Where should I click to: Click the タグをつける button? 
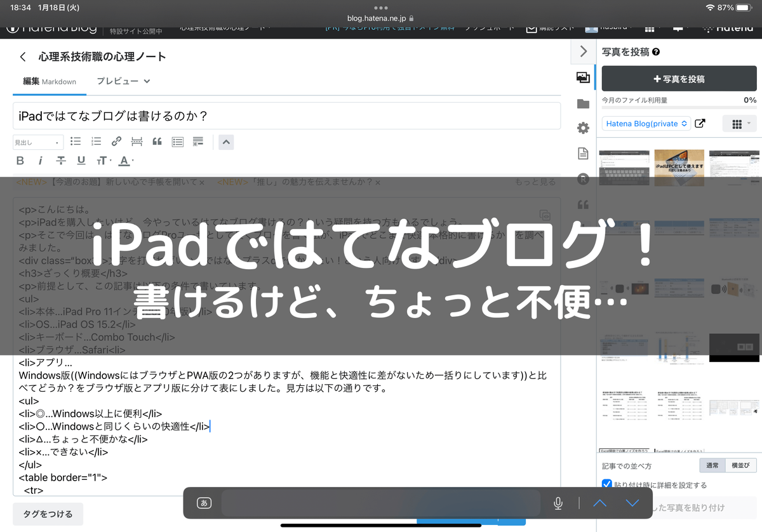point(48,514)
